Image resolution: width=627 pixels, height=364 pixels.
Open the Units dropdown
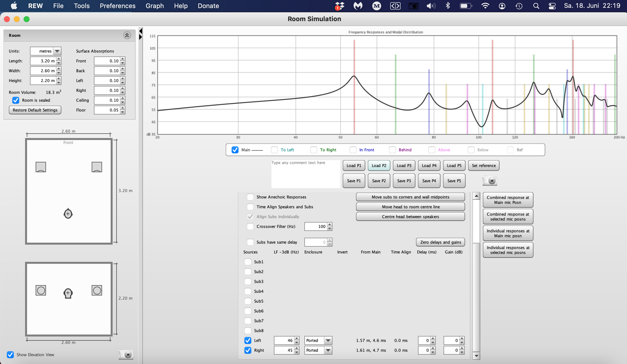[57, 51]
